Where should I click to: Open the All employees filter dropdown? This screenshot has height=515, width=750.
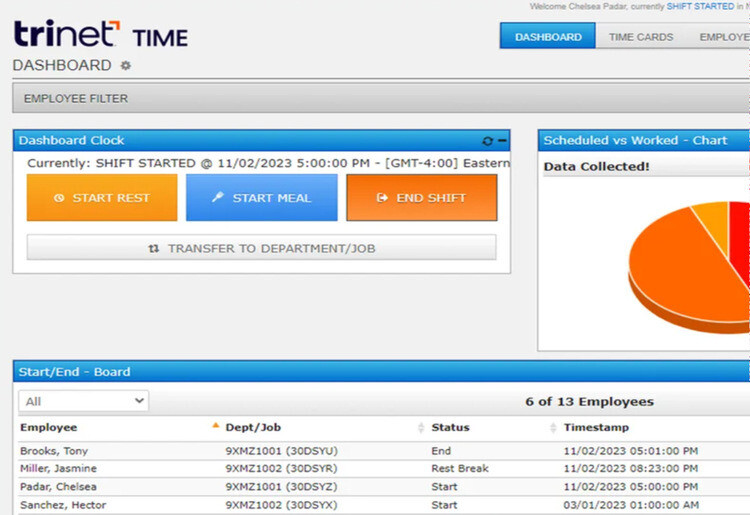pyautogui.click(x=84, y=401)
